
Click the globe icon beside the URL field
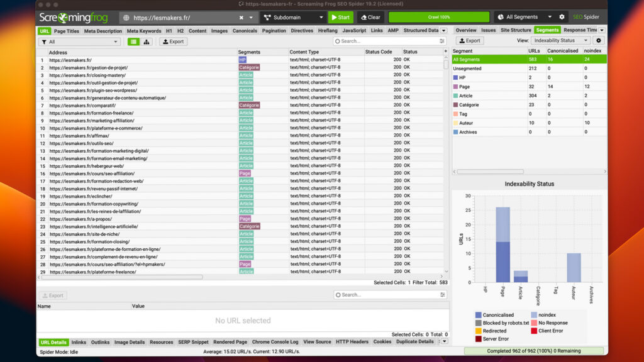coord(126,18)
